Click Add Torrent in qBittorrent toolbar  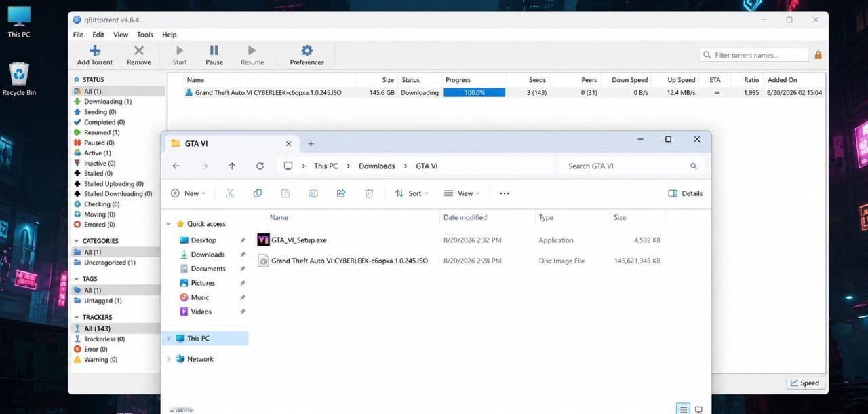coord(95,55)
